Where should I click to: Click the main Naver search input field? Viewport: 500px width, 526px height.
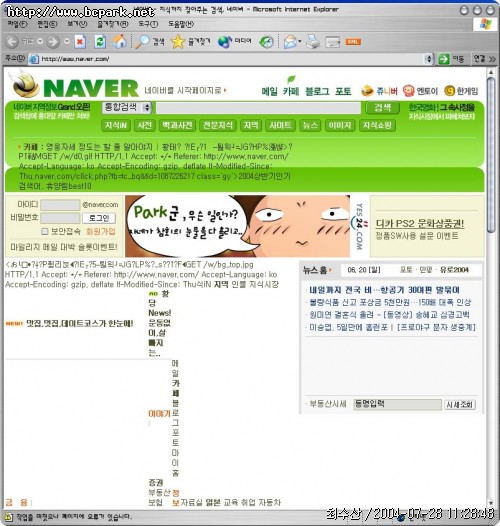tap(258, 108)
